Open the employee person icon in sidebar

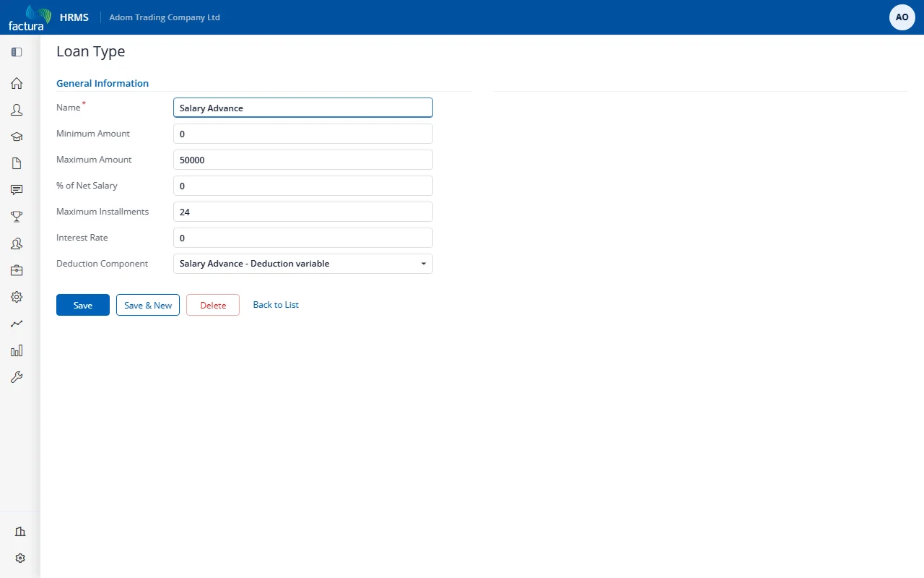(17, 110)
